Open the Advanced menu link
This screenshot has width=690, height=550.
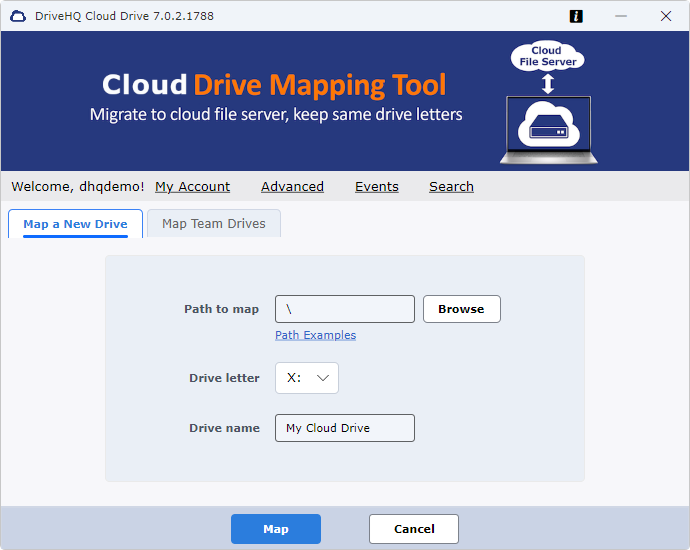pos(292,187)
